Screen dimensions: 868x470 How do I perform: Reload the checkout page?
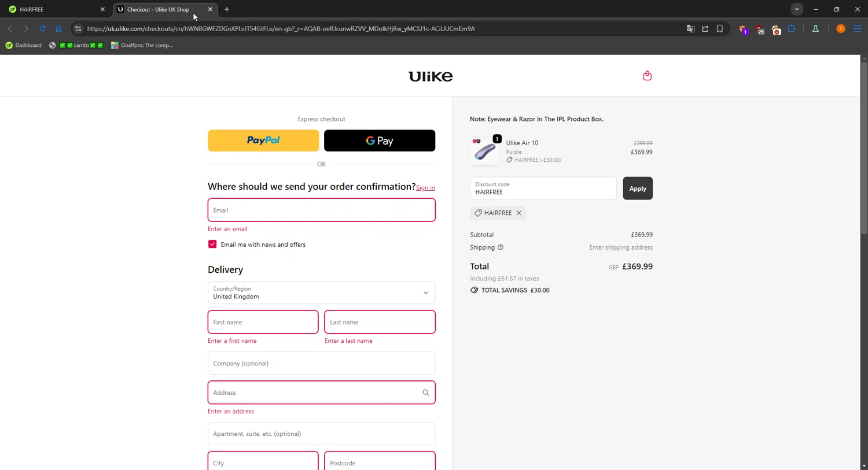[42, 28]
